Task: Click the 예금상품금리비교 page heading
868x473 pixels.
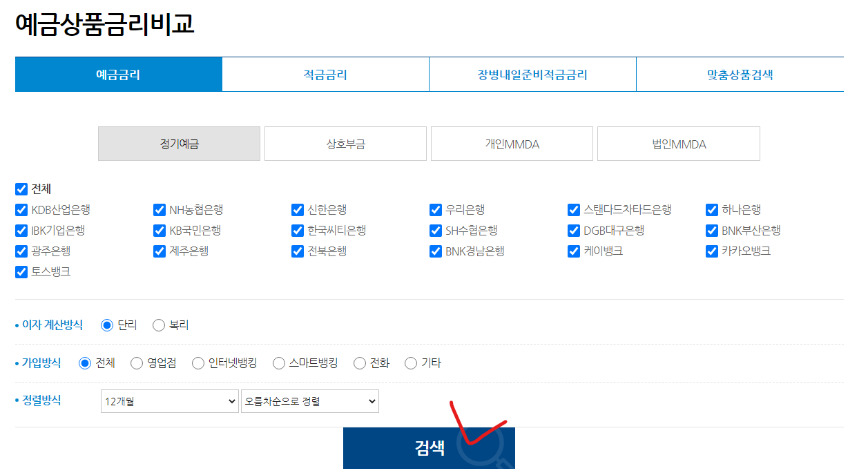Action: click(x=104, y=23)
